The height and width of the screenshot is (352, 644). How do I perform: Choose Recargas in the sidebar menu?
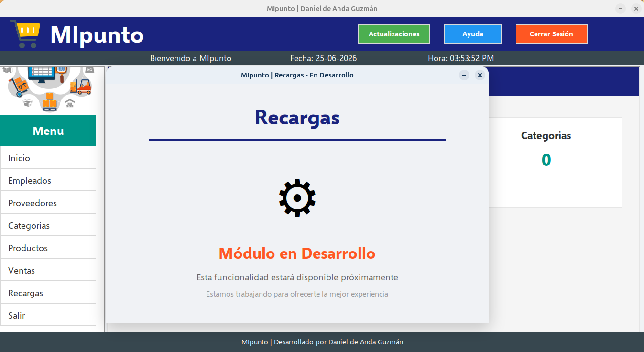pos(48,293)
